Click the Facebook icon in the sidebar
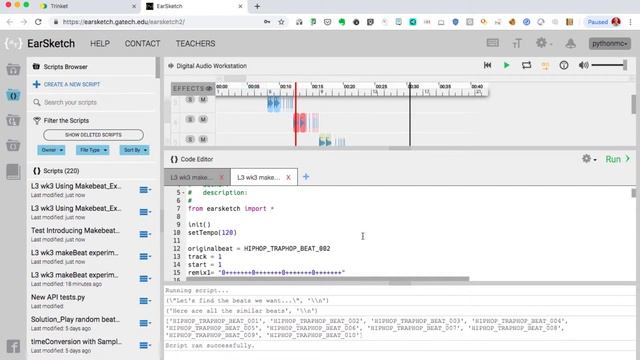 click(x=13, y=347)
